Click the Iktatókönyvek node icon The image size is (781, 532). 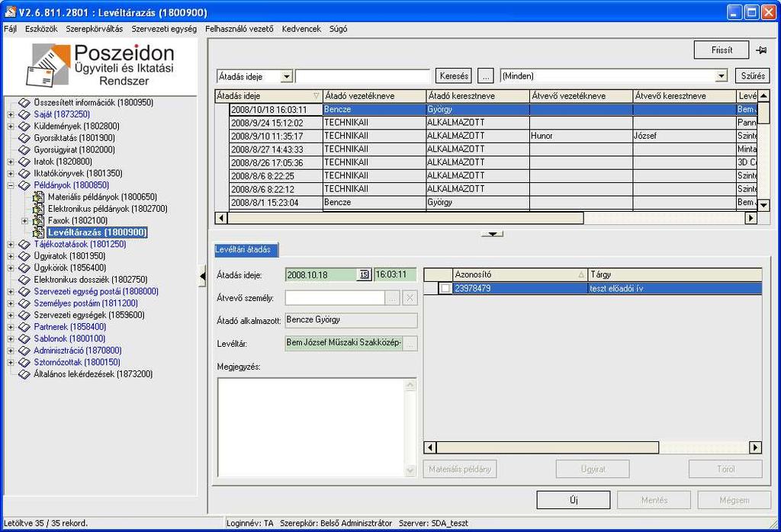pos(24,174)
